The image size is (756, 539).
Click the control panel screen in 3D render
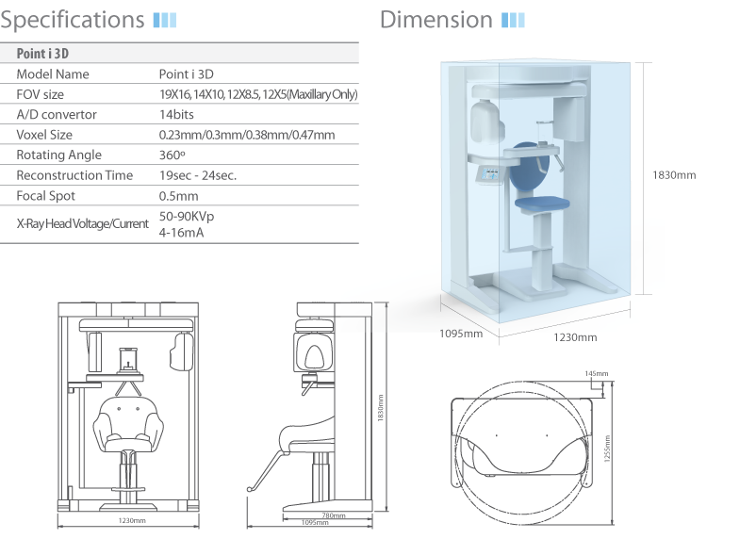pos(491,174)
